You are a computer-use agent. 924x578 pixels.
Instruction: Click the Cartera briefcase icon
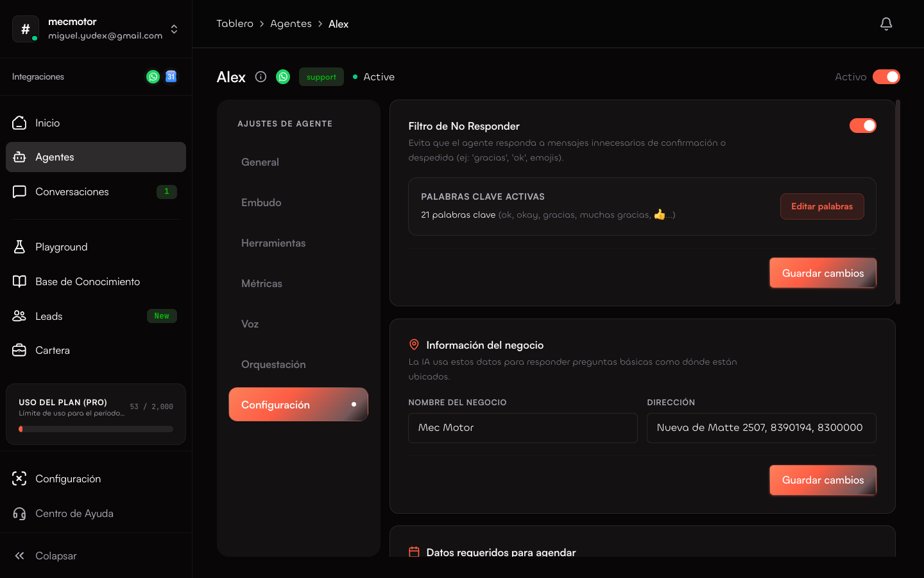pyautogui.click(x=19, y=350)
